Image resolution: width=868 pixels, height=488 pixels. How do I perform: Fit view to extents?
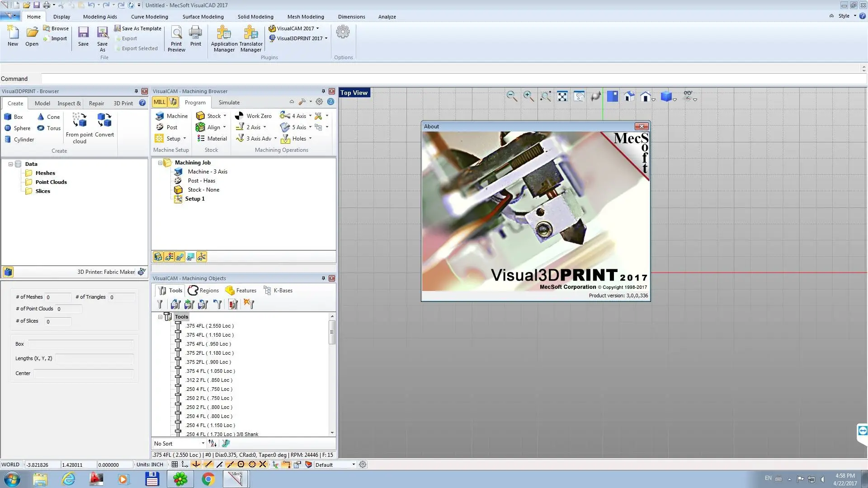[x=562, y=96]
